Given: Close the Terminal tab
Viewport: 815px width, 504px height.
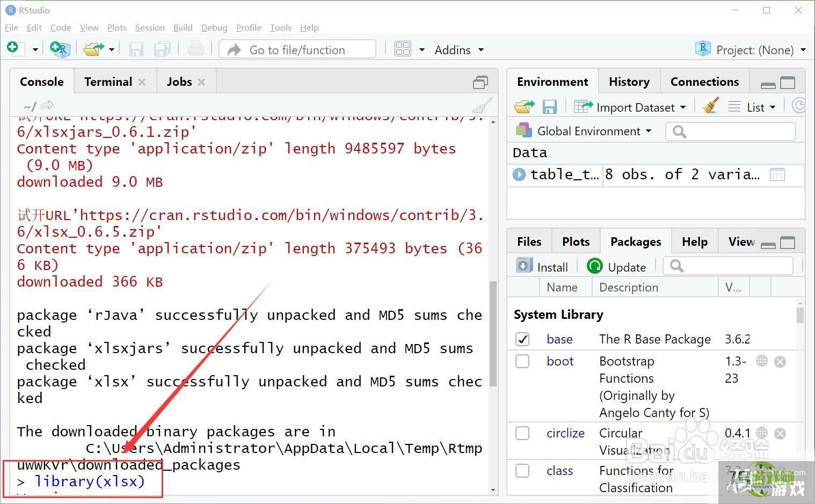Looking at the screenshot, I should (142, 82).
